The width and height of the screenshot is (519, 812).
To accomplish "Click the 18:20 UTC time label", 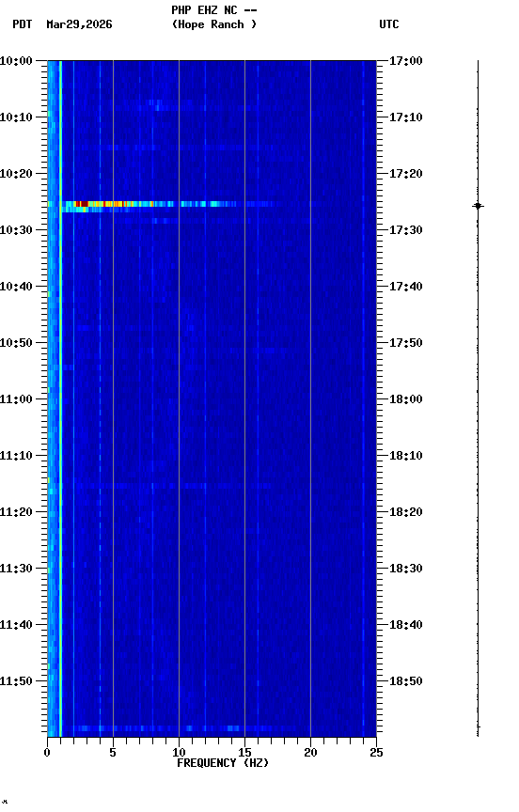I will click(x=406, y=513).
